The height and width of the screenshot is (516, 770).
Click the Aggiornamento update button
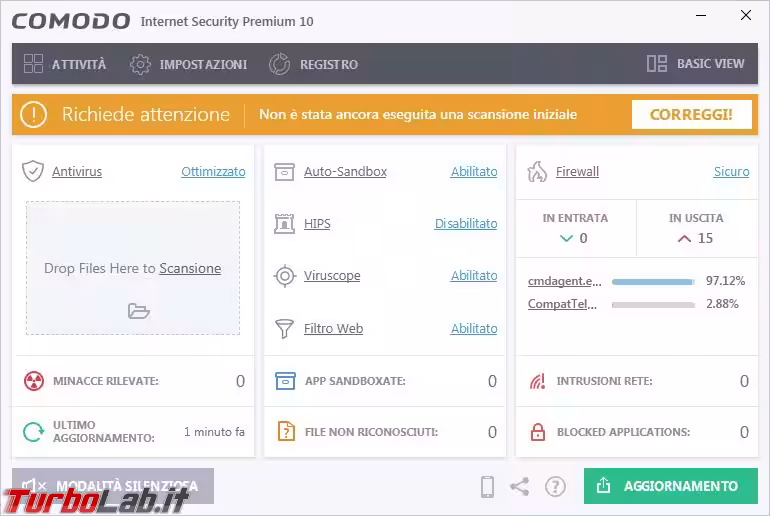[671, 486]
